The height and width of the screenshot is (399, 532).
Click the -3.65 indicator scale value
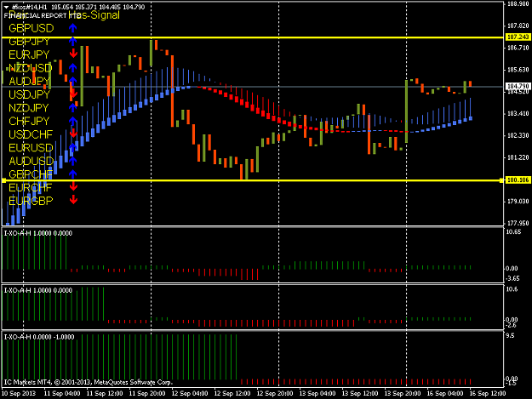(x=512, y=278)
